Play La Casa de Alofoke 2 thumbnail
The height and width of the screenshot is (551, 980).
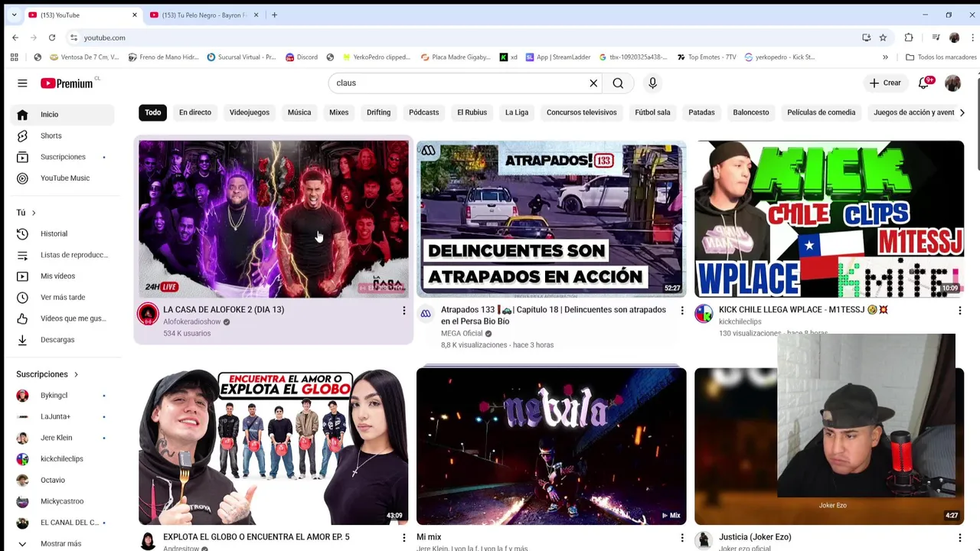[273, 219]
